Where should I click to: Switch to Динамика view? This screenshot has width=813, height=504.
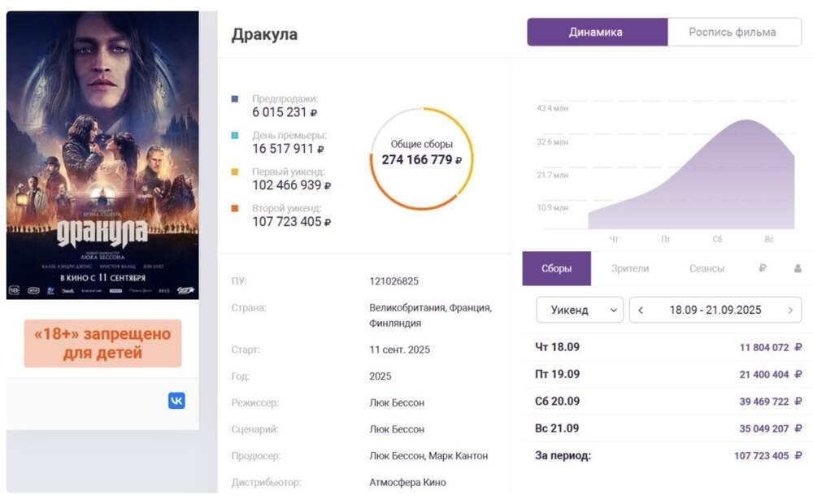tap(596, 33)
